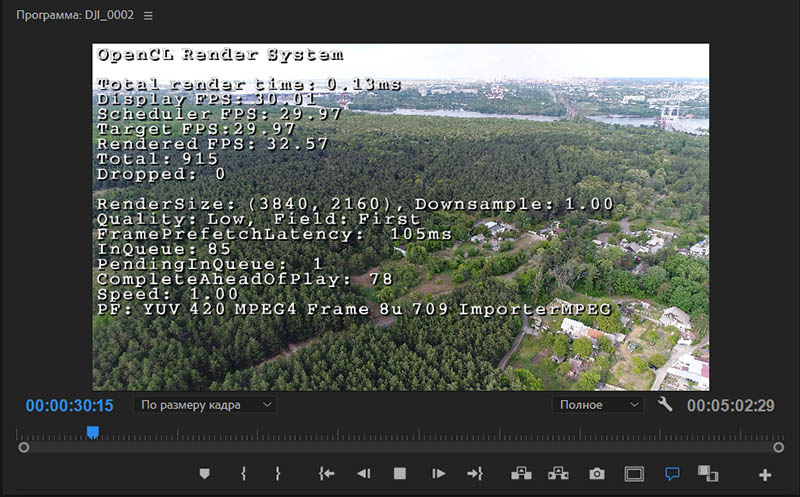This screenshot has height=497, width=800.
Task: Click the right zoom scrollbar handle
Action: 778,448
